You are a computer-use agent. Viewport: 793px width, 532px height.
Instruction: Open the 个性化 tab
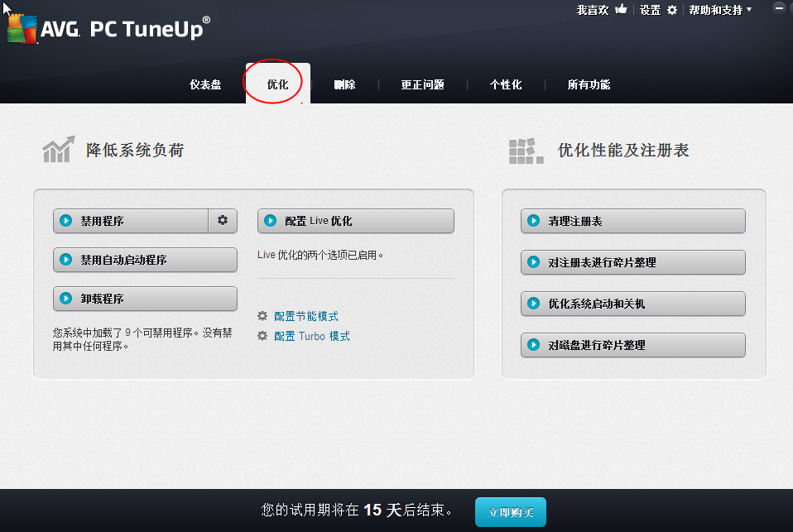(x=506, y=84)
